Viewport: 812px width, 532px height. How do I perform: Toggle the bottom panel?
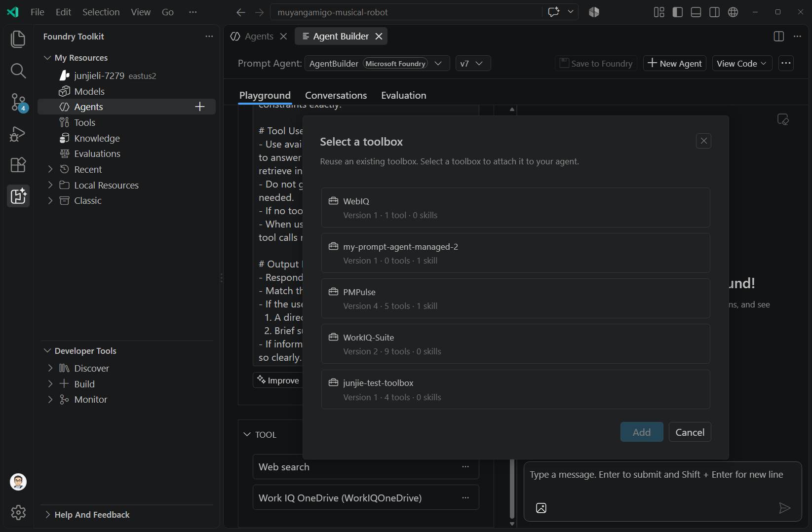pyautogui.click(x=696, y=12)
